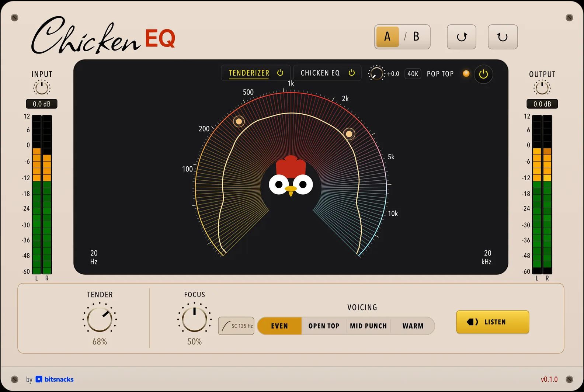Click the Output gain knob

pyautogui.click(x=542, y=88)
